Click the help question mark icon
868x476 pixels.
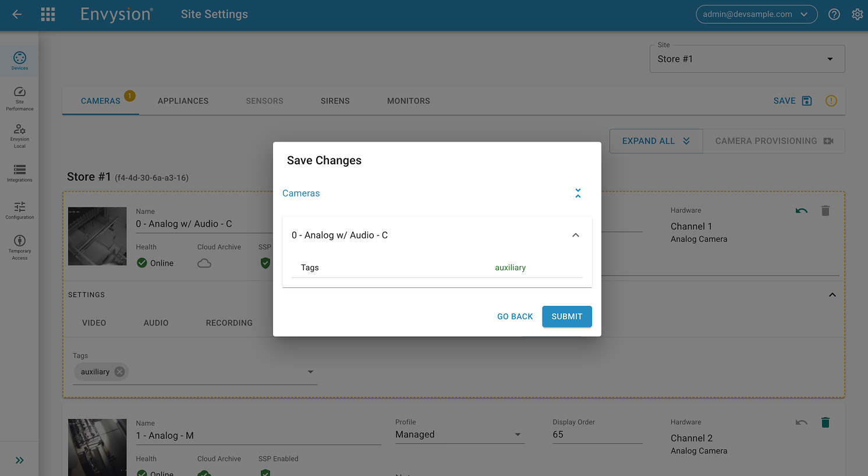[x=834, y=15]
